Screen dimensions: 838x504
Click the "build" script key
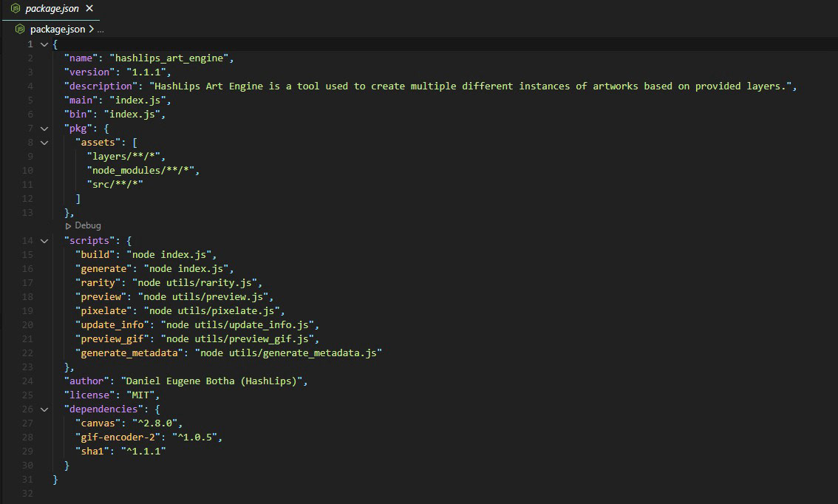[x=95, y=255]
